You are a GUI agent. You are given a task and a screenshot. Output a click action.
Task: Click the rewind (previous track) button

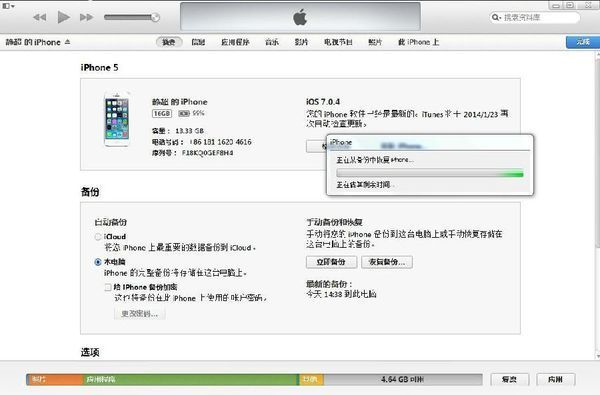click(40, 17)
